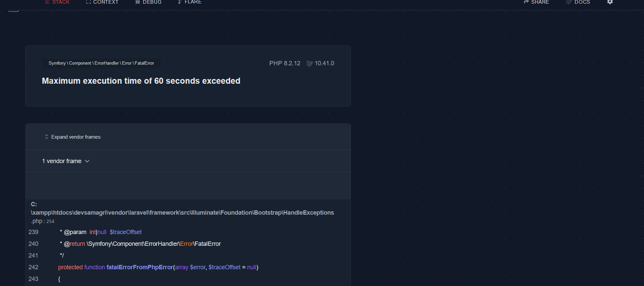The image size is (644, 286).
Task: Click line number 254 in file path
Action: coord(50,221)
